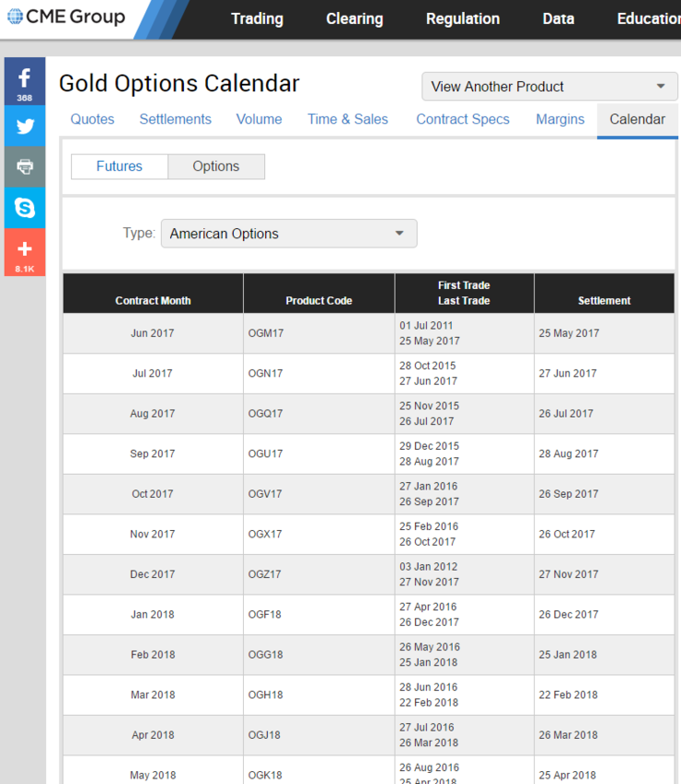
Task: Open Regulation menu
Action: coord(463,19)
